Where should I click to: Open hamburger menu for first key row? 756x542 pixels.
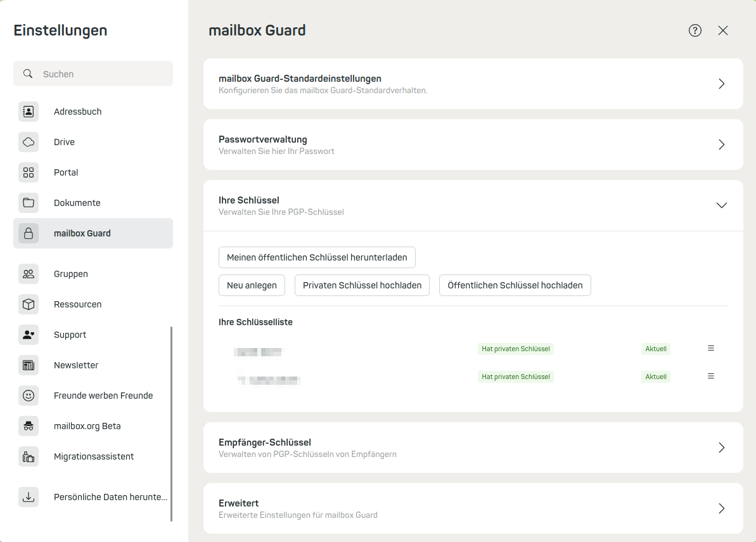pyautogui.click(x=710, y=348)
